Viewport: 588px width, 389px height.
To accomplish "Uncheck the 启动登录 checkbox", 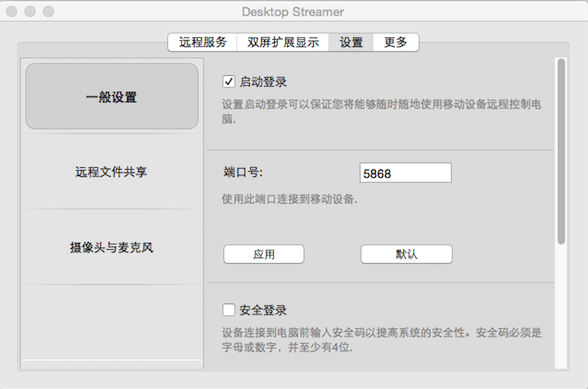I will (229, 81).
